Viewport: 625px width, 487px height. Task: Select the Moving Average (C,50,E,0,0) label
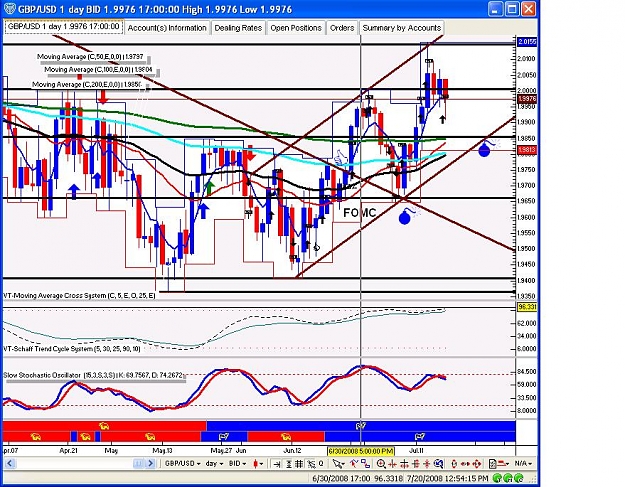[x=90, y=57]
